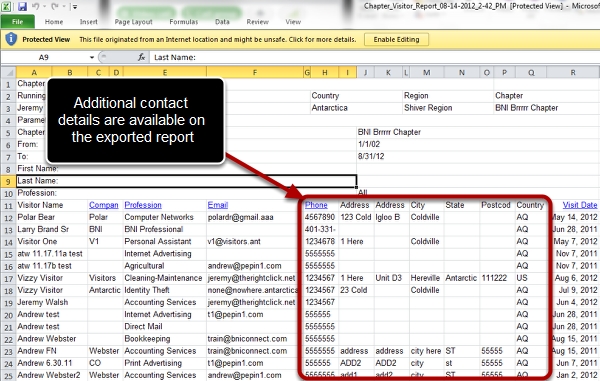Click the insert function fx icon
The height and width of the screenshot is (381, 600).
pos(142,57)
